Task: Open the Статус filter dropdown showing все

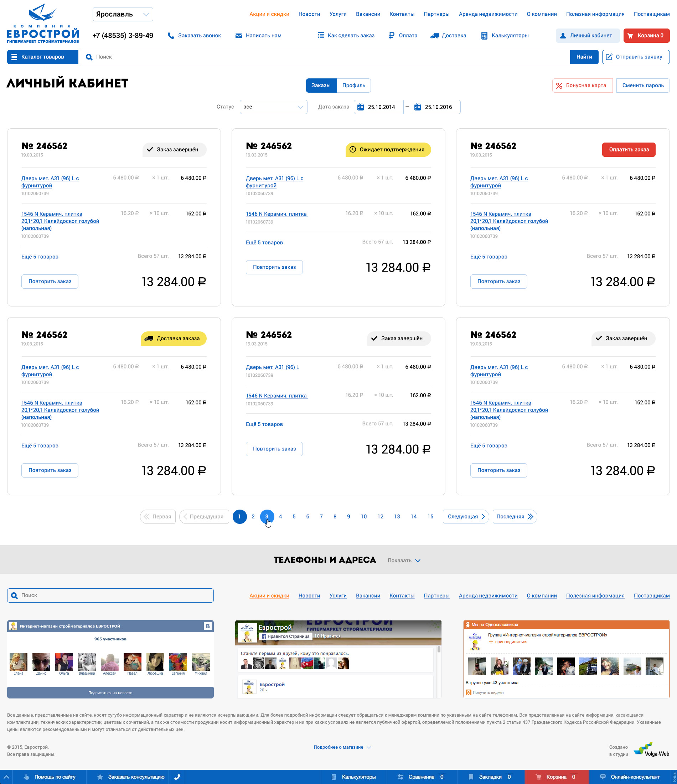Action: pyautogui.click(x=274, y=107)
